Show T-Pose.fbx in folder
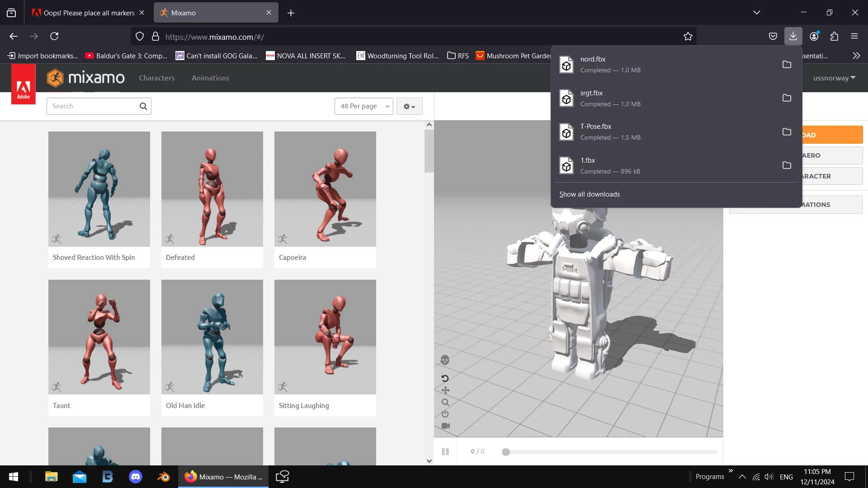 coord(787,132)
